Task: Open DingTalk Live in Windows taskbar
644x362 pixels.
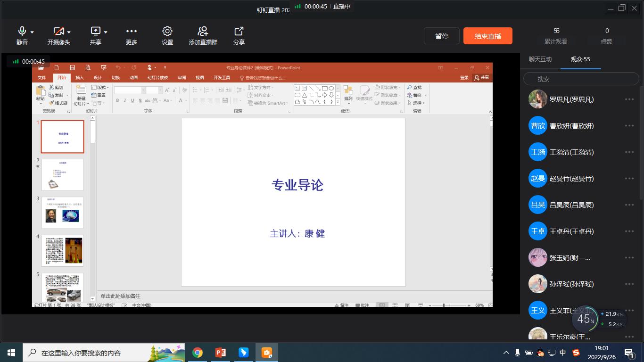Action: pos(267,353)
